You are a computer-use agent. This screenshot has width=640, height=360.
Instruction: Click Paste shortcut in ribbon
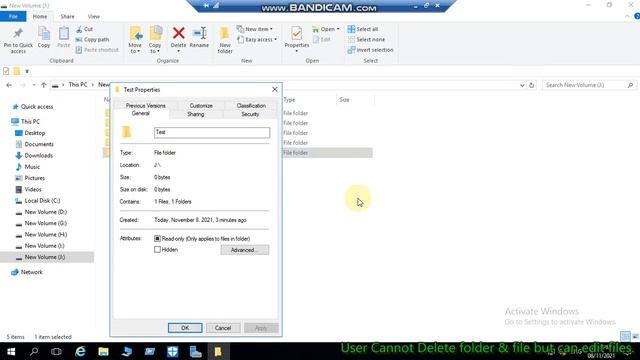point(97,50)
